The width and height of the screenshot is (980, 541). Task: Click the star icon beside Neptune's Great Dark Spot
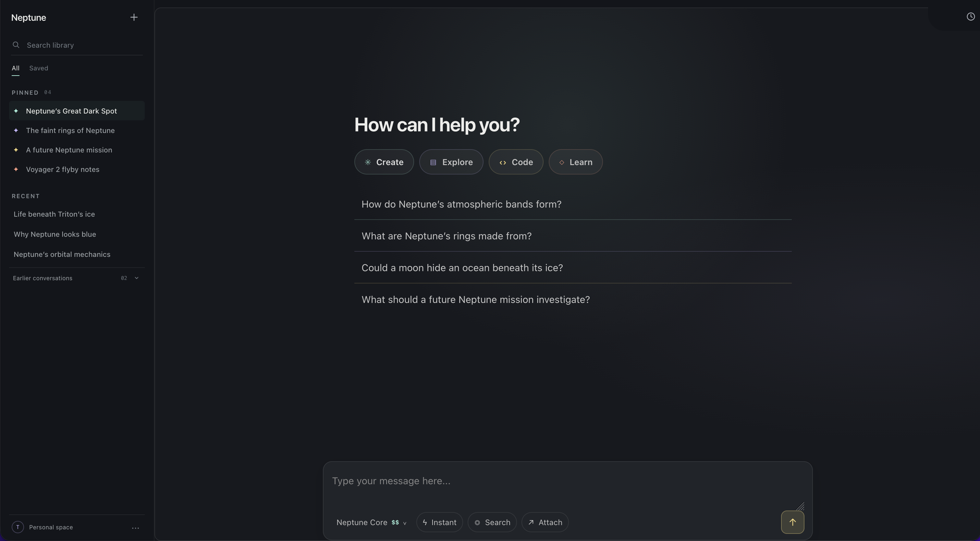pos(16,111)
